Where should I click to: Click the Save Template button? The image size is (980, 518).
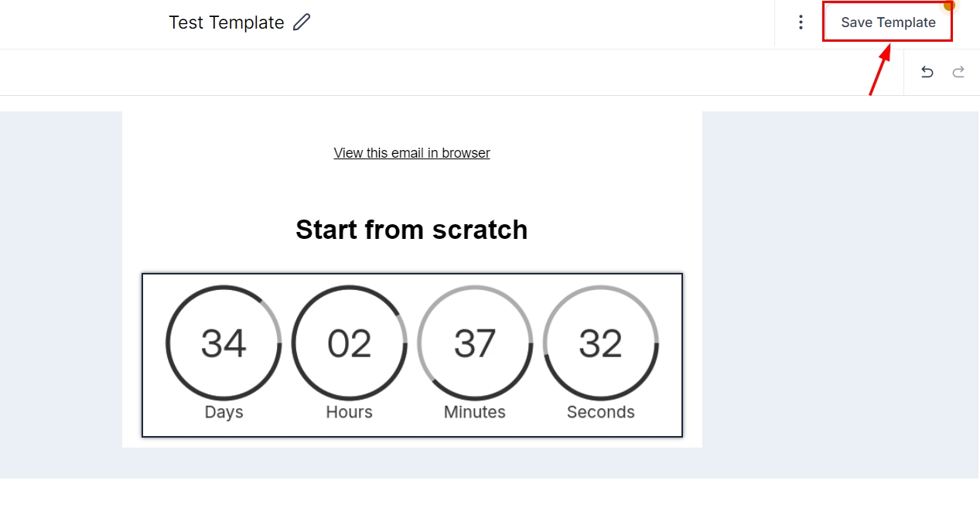(x=887, y=22)
